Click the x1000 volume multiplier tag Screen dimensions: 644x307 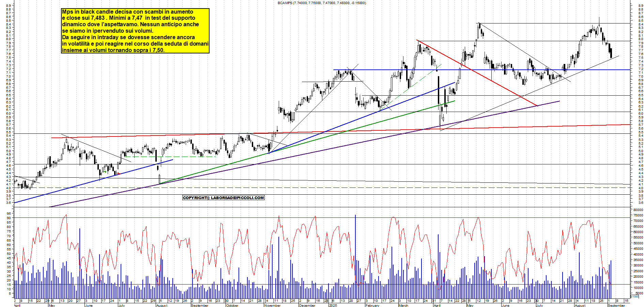coord(635,297)
